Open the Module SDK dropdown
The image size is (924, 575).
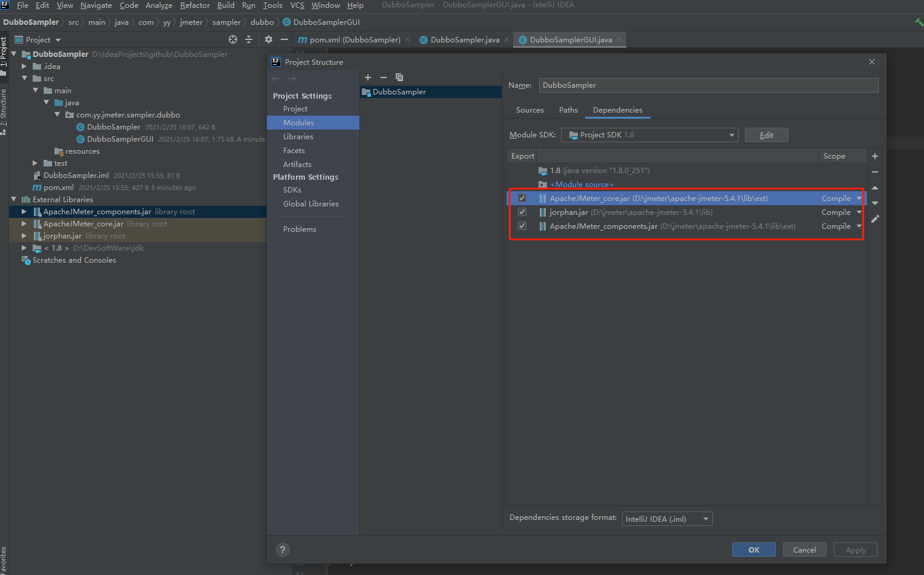coord(649,135)
